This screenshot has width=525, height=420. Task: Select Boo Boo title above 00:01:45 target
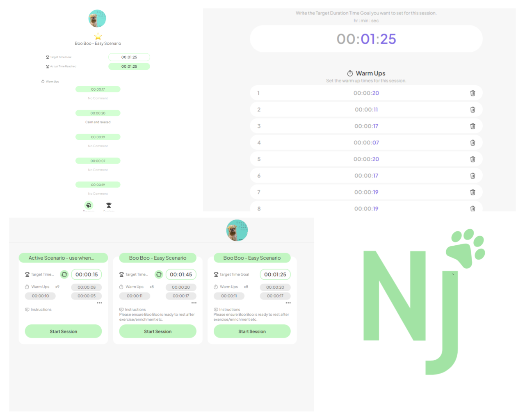pyautogui.click(x=158, y=258)
